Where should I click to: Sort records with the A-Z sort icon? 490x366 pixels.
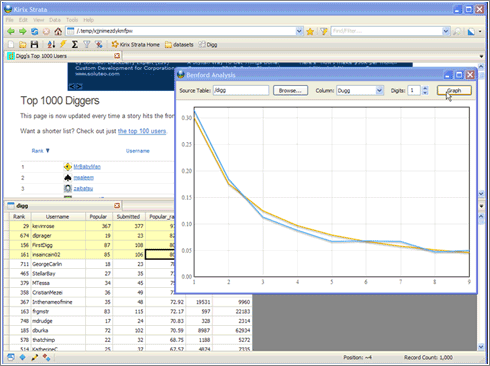51,44
